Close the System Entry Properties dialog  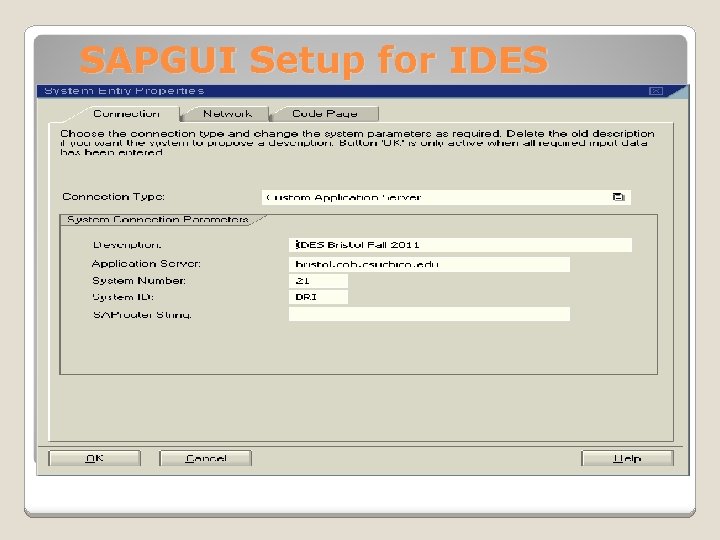point(656,91)
